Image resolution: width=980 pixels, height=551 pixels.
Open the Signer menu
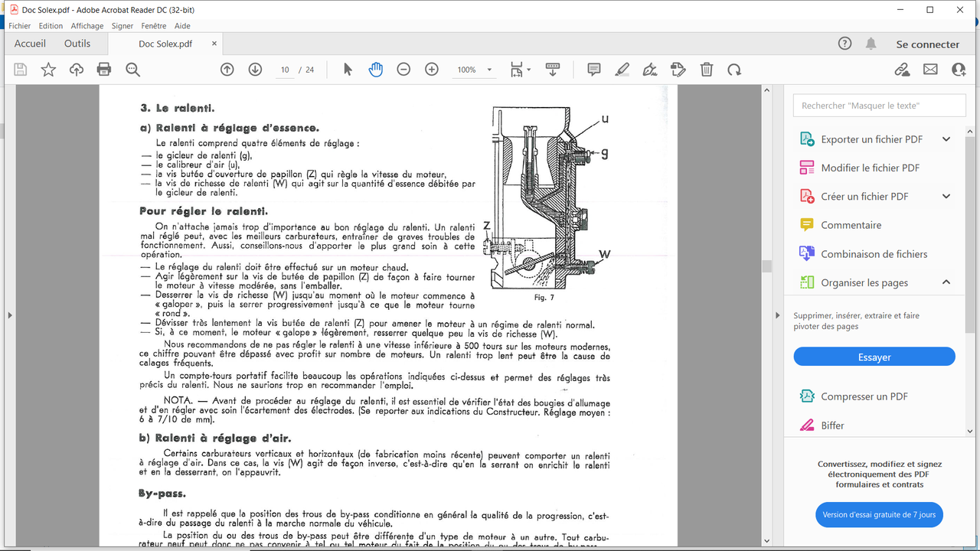(122, 26)
